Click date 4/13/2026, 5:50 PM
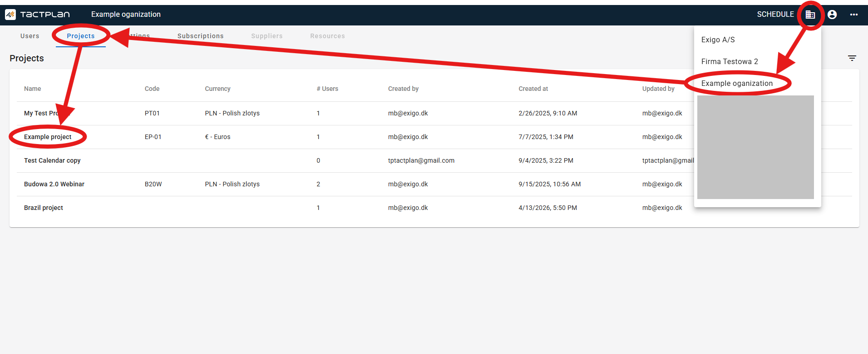The width and height of the screenshot is (868, 354). tap(548, 208)
